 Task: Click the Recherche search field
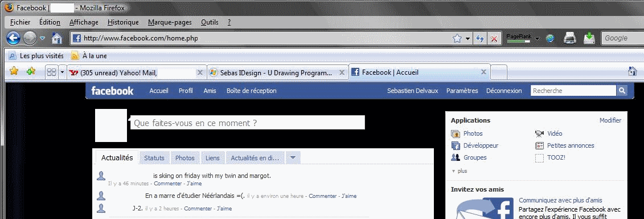[573, 91]
